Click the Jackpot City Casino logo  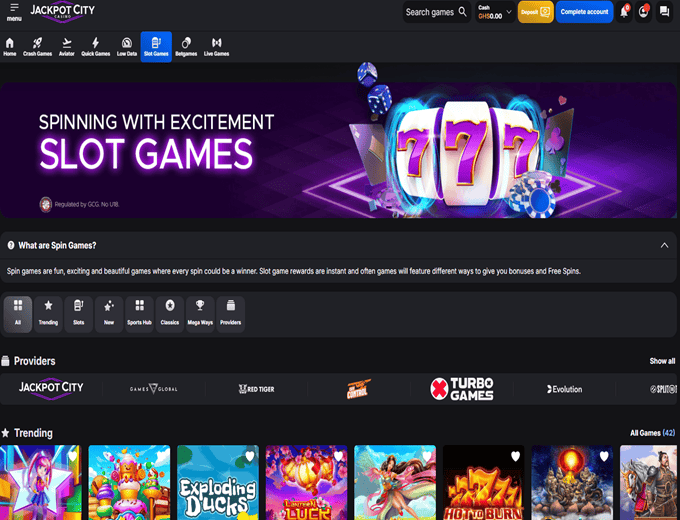(x=62, y=12)
